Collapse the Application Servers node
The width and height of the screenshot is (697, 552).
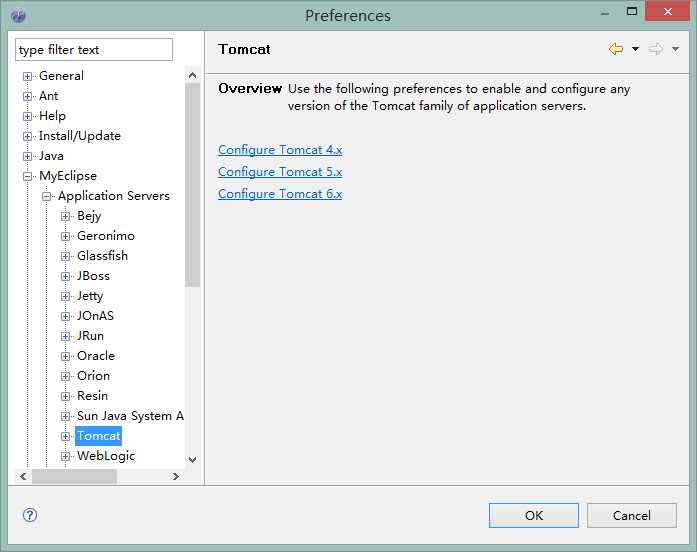[47, 196]
